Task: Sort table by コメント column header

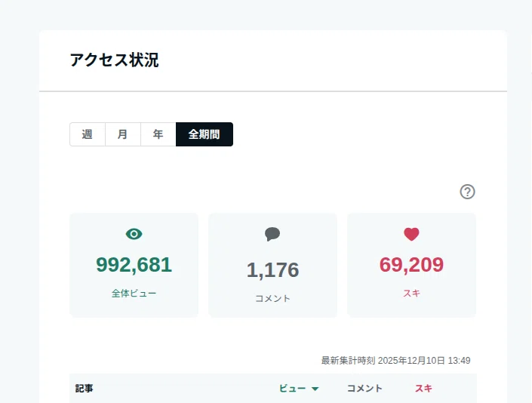Action: click(364, 389)
